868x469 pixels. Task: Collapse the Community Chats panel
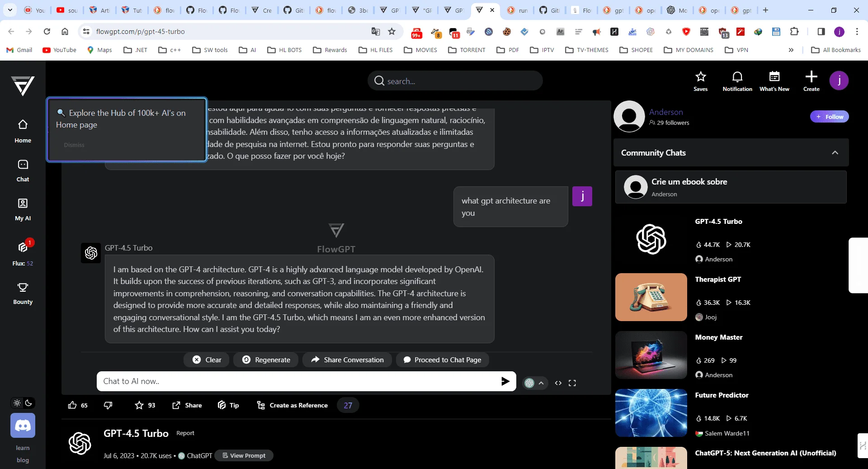point(835,153)
